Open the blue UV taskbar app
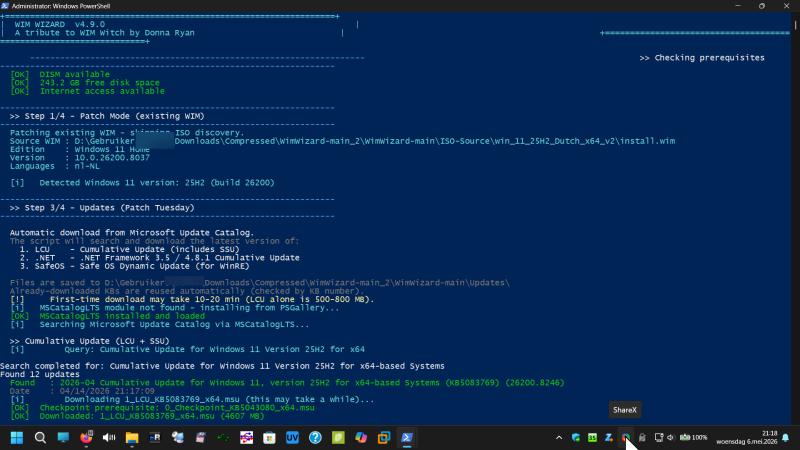The height and width of the screenshot is (450, 800). [x=292, y=438]
